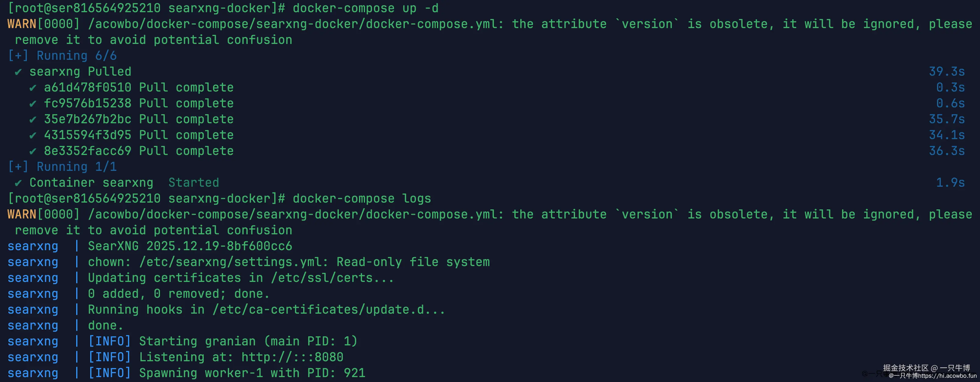Click the 39.3s pull duration
The height and width of the screenshot is (382, 980).
tap(947, 72)
